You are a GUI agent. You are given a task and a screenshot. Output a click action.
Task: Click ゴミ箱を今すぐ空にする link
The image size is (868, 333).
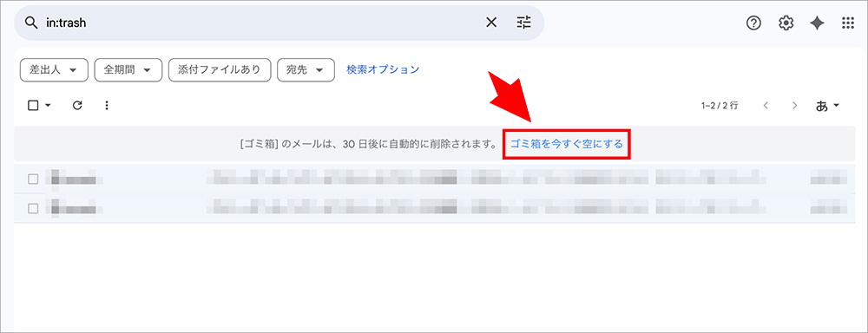tap(566, 144)
